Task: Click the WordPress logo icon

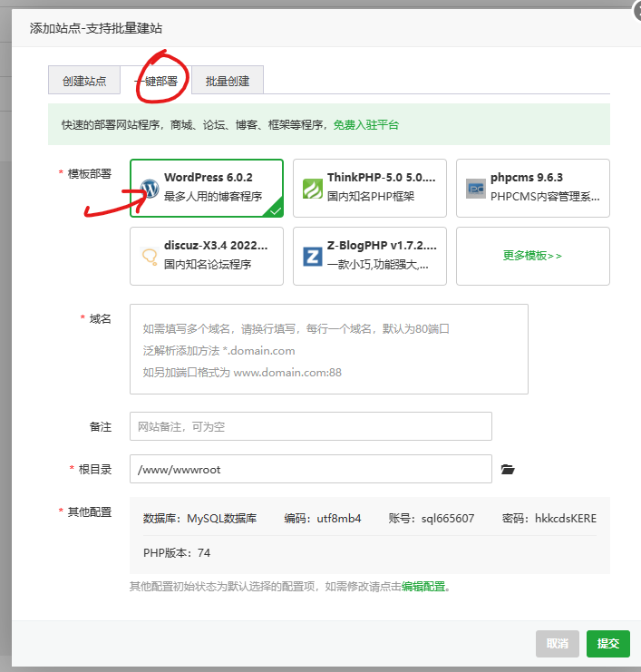Action: click(150, 189)
